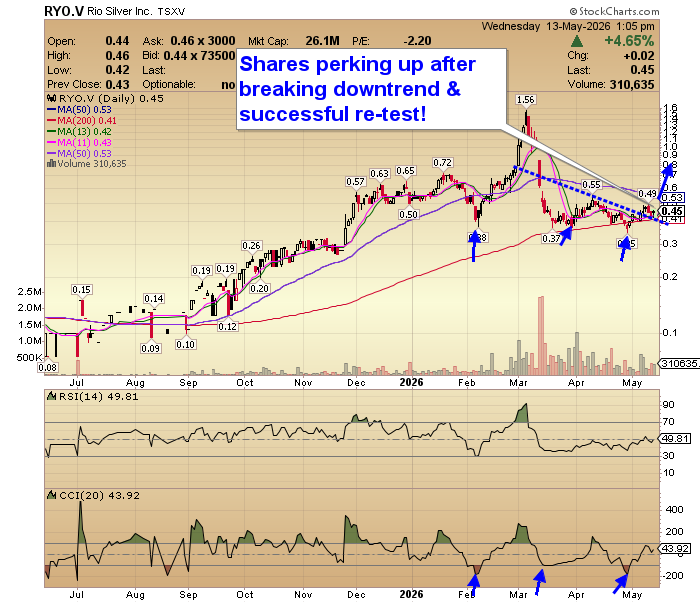Click the RSI(14) 49.81 panel title
Viewport: 700px width, 603px height.
[x=93, y=396]
